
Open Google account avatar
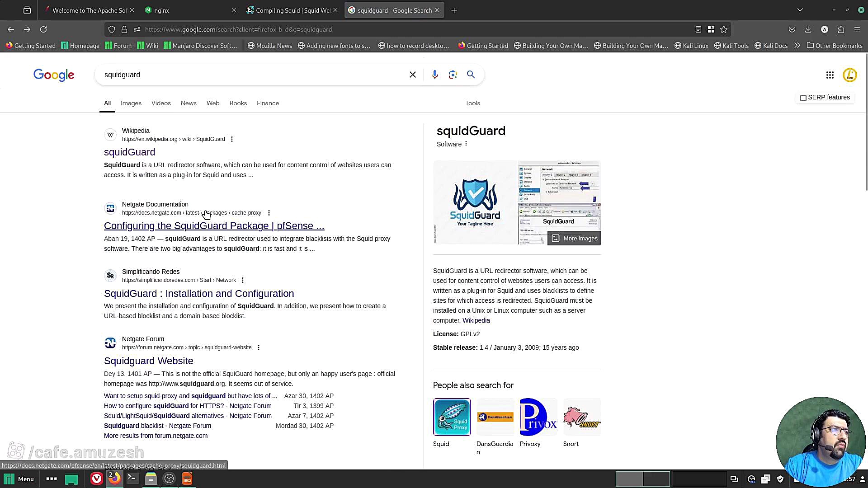tap(850, 75)
